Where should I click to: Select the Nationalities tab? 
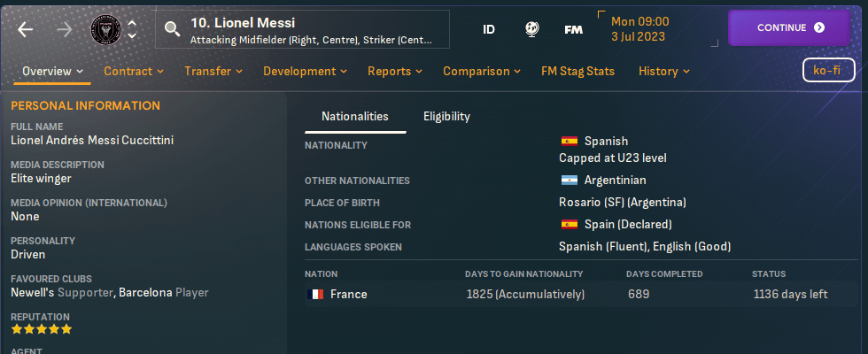354,116
